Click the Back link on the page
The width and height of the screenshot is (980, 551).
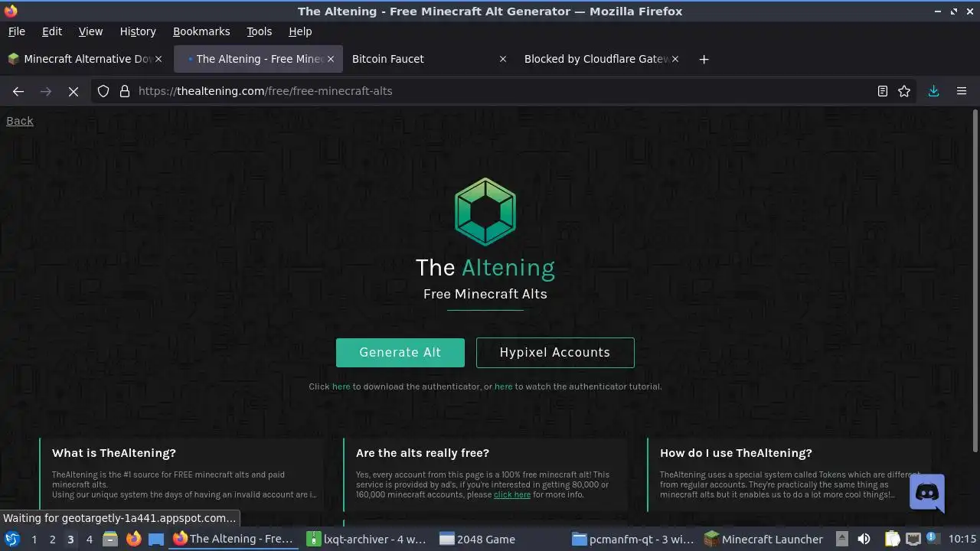[20, 121]
